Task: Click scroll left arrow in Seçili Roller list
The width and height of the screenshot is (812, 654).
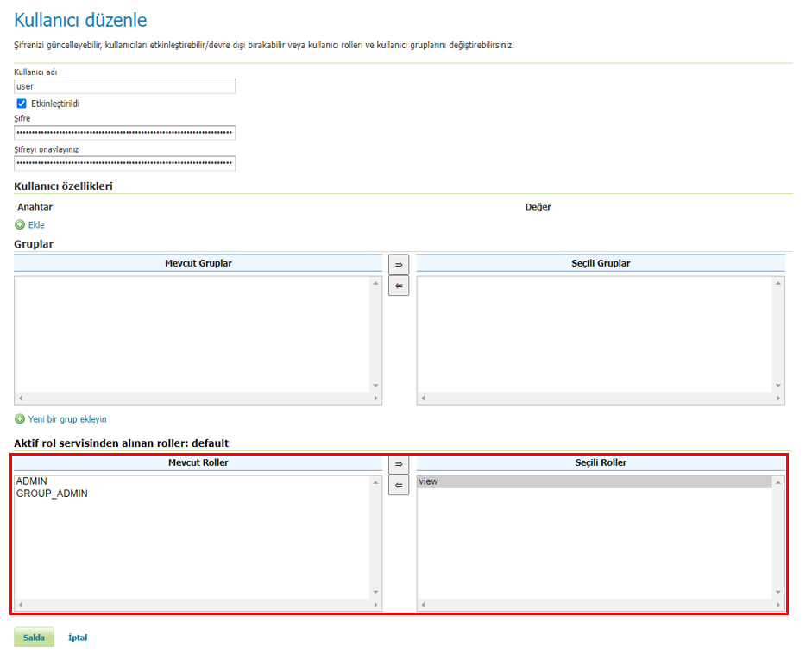Action: click(x=423, y=605)
